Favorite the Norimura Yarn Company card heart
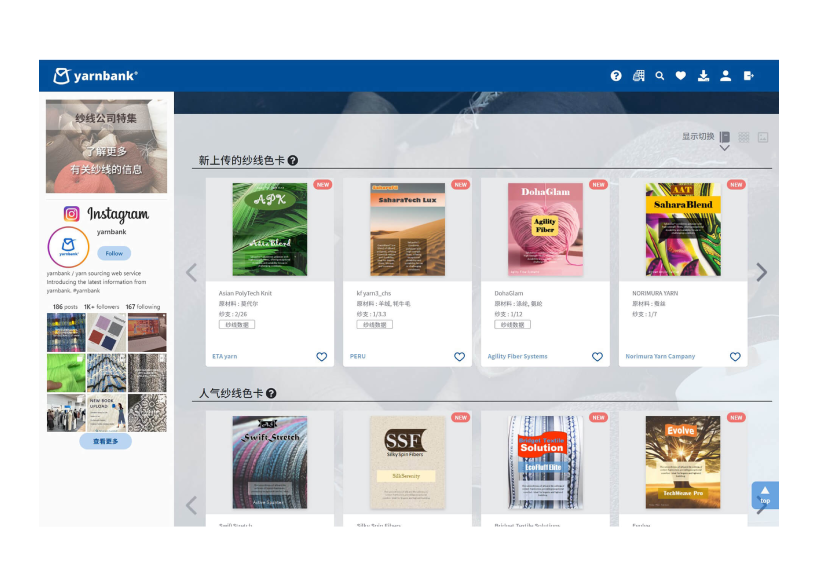This screenshot has height=586, width=818. coord(735,356)
